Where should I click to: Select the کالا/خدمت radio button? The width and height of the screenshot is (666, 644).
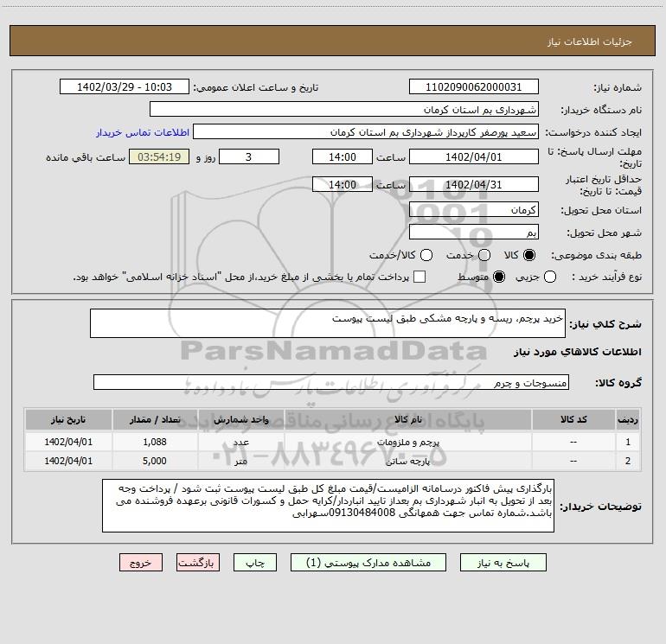426,255
